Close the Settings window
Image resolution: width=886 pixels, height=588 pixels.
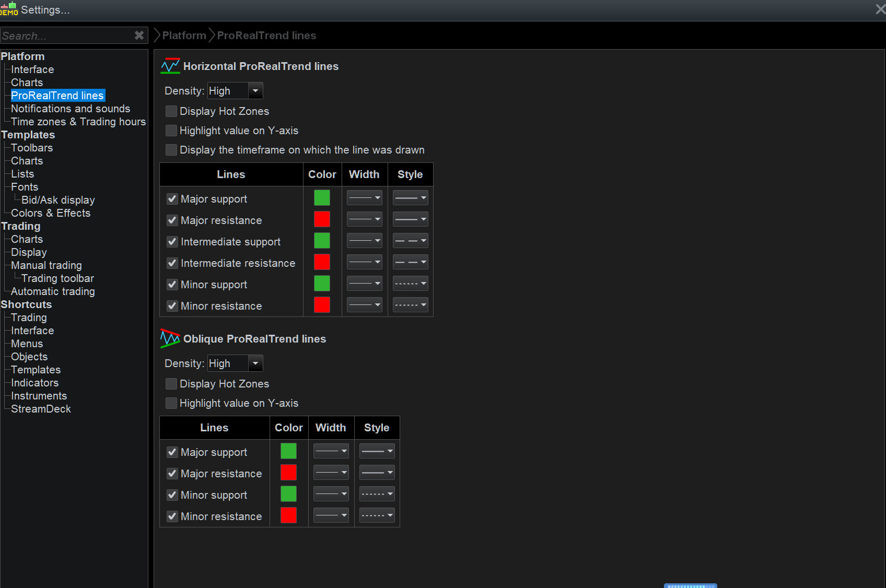pos(880,9)
